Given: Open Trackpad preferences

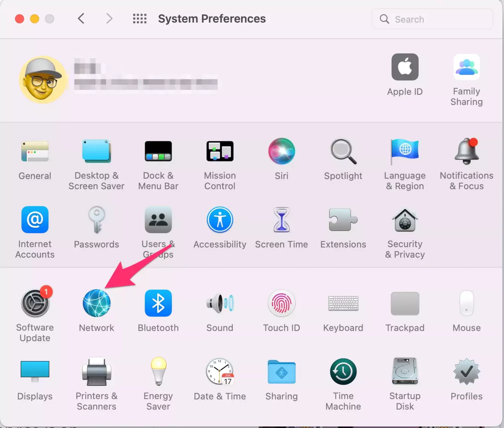Looking at the screenshot, I should 405,303.
